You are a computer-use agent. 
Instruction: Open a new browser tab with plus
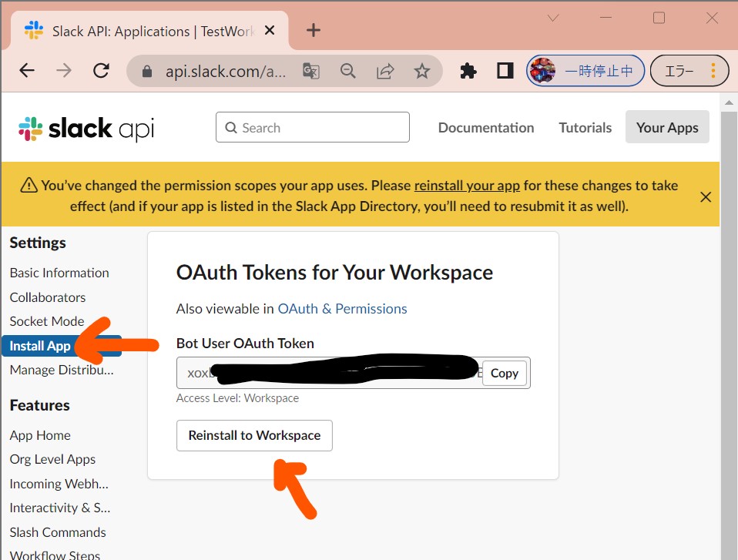click(314, 31)
